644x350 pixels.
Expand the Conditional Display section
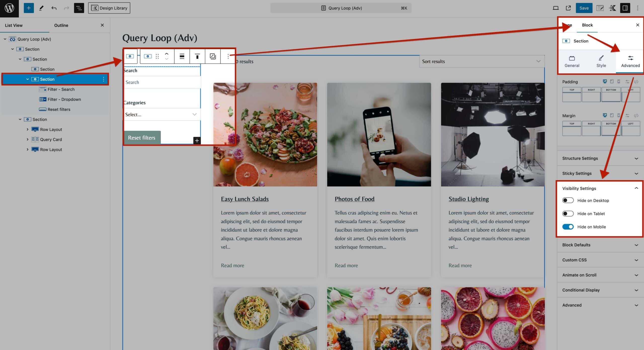[600, 290]
